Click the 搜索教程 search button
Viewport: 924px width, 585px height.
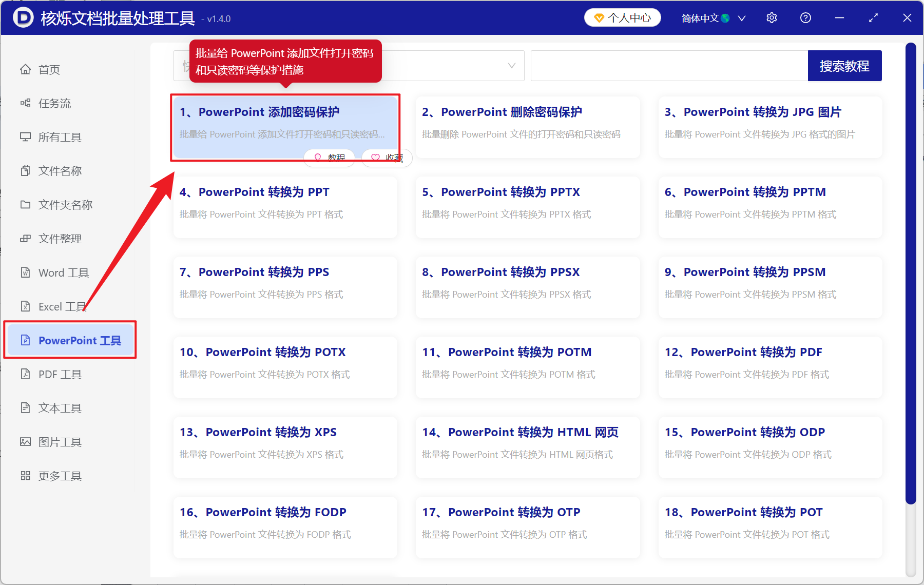[x=845, y=66]
